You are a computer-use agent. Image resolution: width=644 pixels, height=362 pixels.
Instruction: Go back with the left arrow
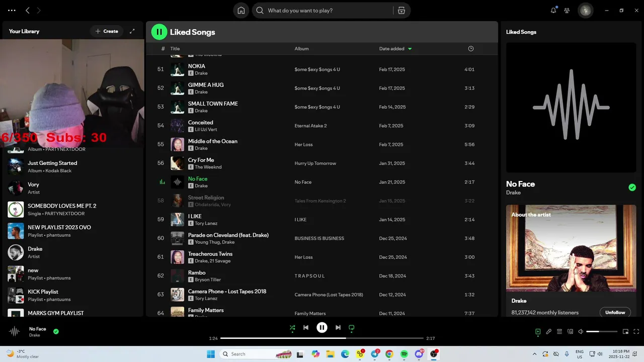(x=28, y=10)
